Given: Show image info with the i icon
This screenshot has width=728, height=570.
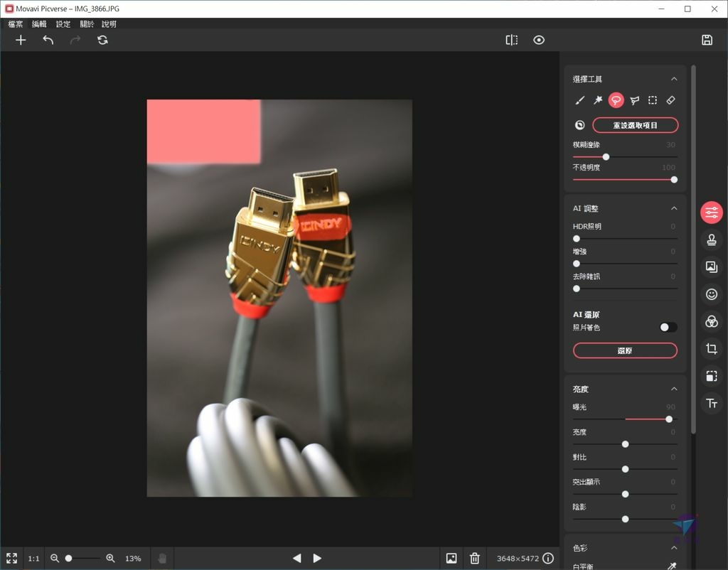Looking at the screenshot, I should 548,558.
